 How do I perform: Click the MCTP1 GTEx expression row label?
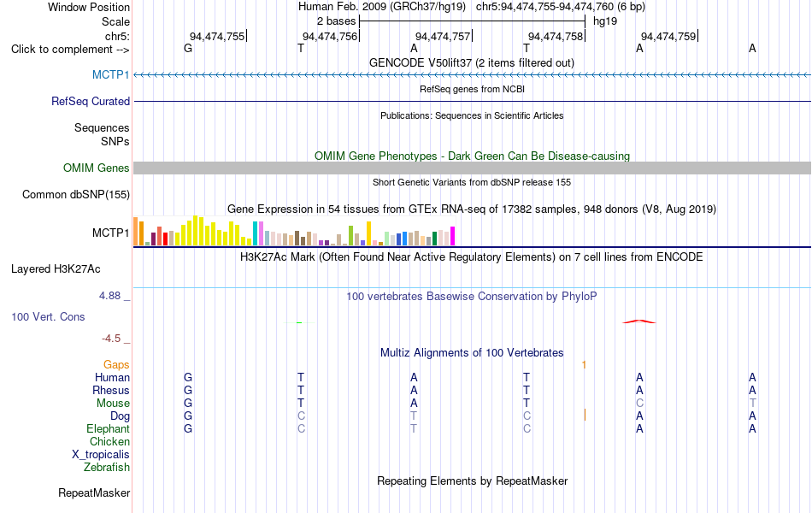[x=111, y=233]
